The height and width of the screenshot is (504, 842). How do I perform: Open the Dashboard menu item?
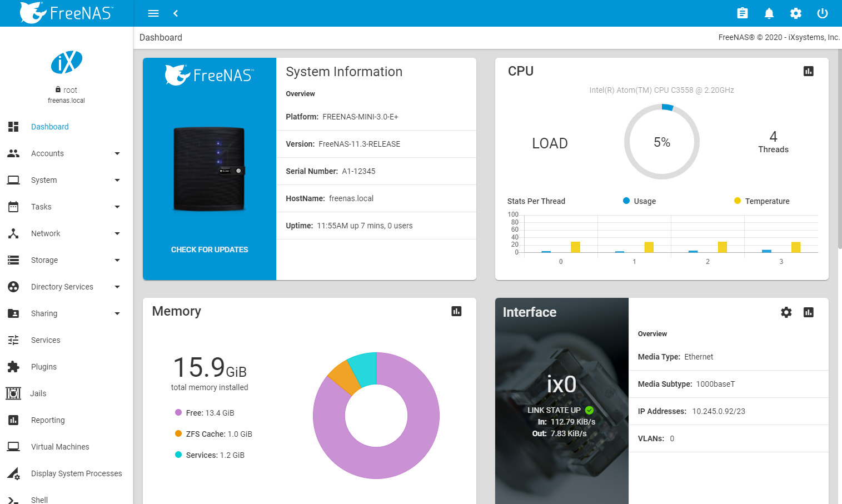[67, 127]
